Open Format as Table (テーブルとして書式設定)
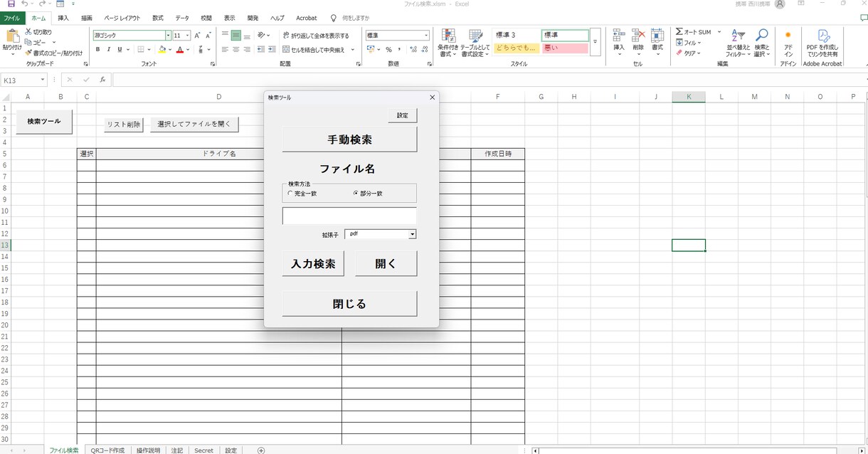 pos(475,43)
